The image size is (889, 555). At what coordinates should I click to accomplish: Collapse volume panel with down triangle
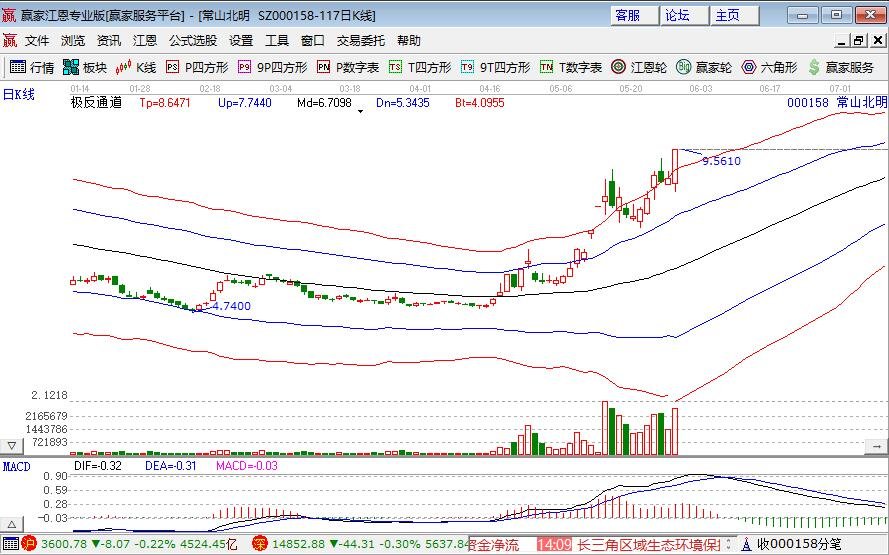(12, 444)
